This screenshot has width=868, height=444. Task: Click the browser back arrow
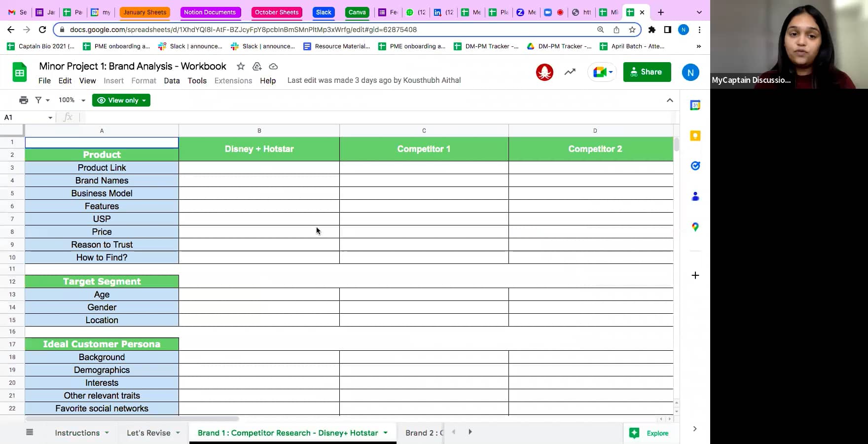11,30
